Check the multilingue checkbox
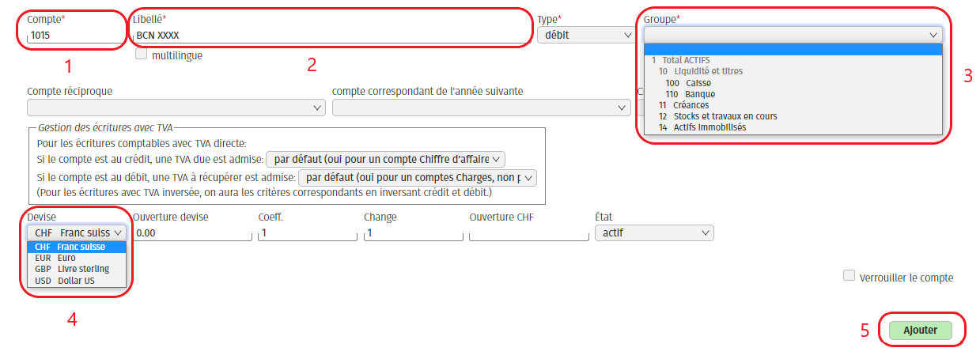This screenshot has height=359, width=980. [x=142, y=55]
